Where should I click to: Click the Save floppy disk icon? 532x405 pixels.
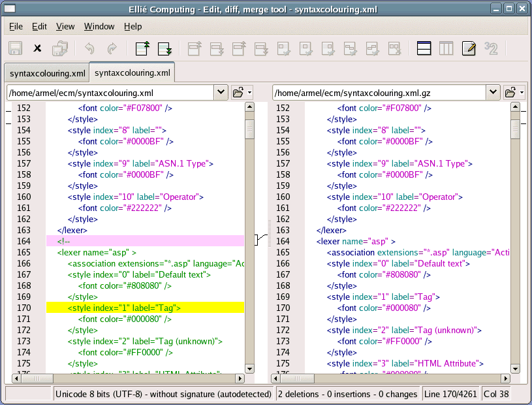tap(16, 48)
